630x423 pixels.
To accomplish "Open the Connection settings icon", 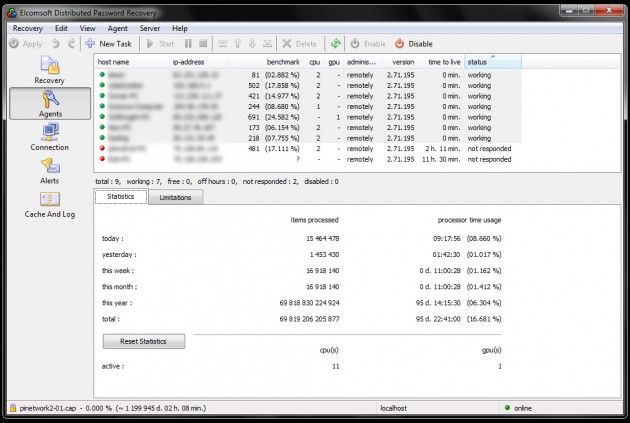I will [49, 137].
